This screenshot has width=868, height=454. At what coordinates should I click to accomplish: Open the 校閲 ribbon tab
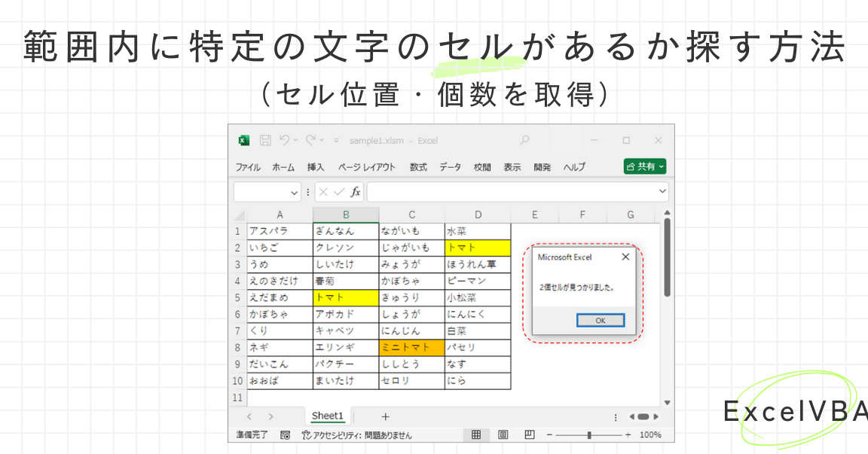482,167
